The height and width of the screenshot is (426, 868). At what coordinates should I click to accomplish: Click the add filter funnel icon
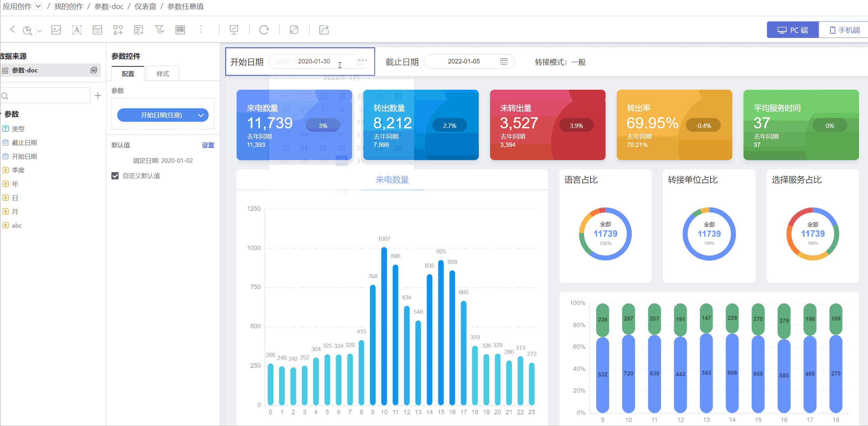(159, 30)
